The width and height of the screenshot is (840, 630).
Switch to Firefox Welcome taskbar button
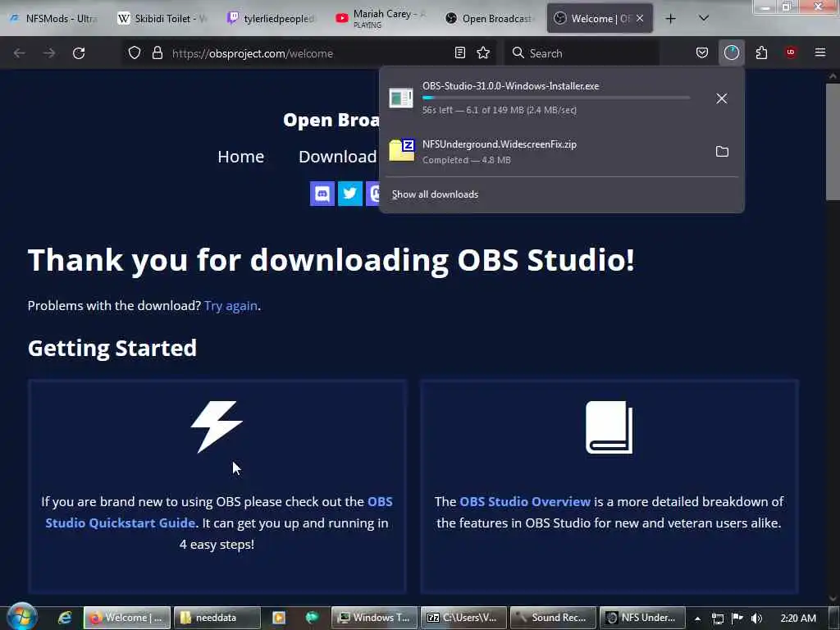127,618
